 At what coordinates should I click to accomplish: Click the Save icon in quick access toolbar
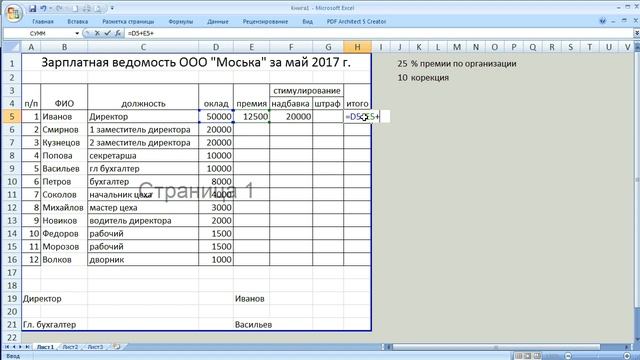pos(33,8)
